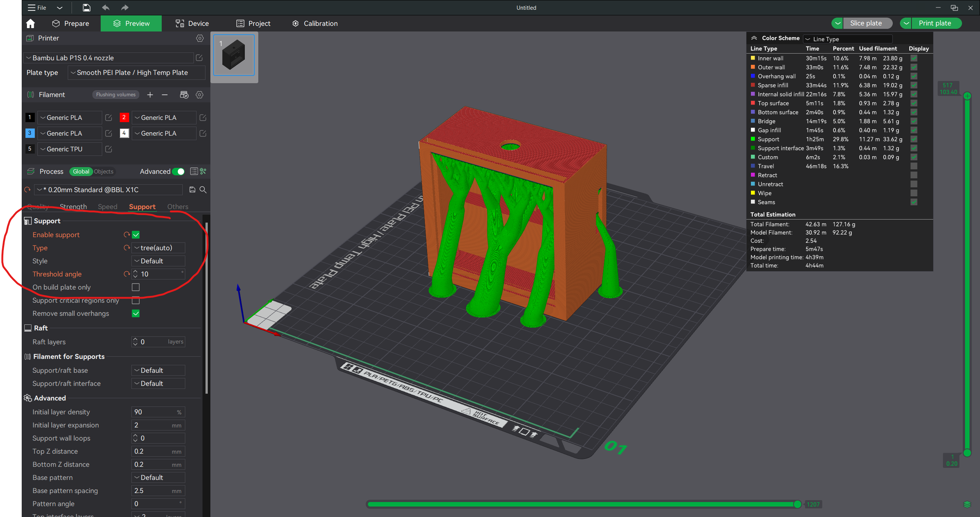
Task: Switch to the Prepare tab
Action: (x=70, y=24)
